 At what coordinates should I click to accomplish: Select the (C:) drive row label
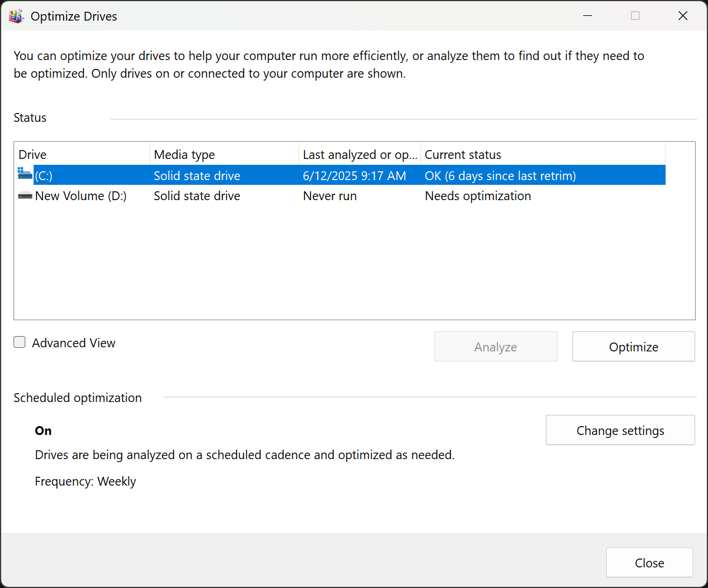tap(44, 176)
